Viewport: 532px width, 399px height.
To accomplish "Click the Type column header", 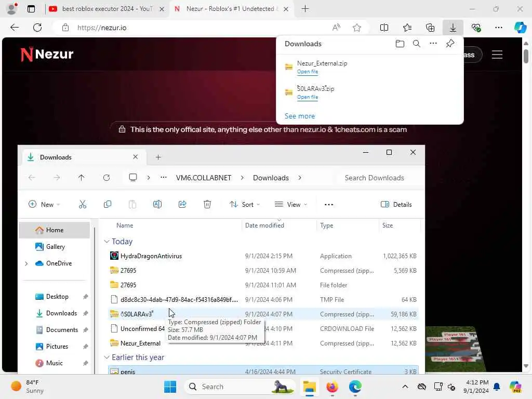I will [326, 225].
